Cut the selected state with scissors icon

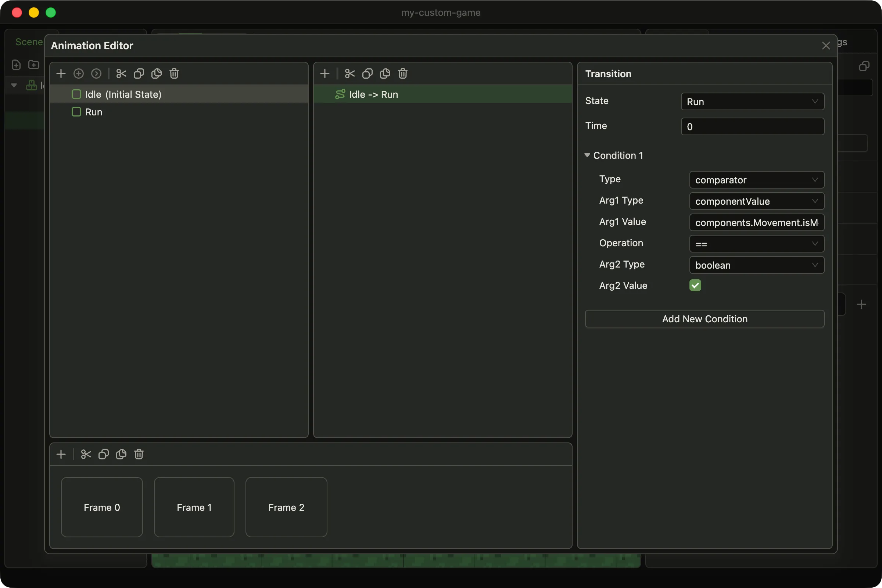coord(121,73)
